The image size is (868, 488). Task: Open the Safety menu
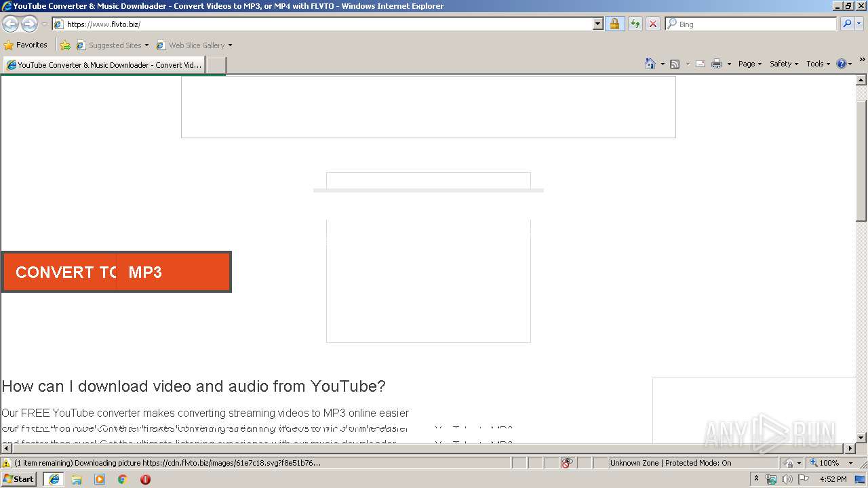point(783,64)
